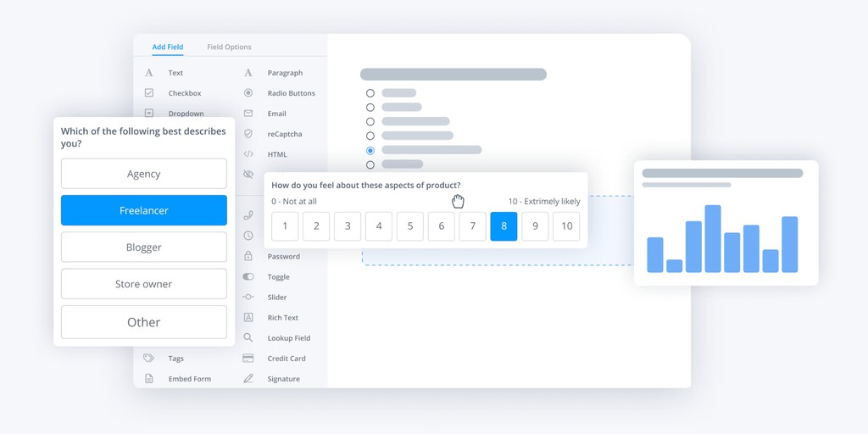The height and width of the screenshot is (434, 868).
Task: Click 'Which of the following best describes you?' heading
Action: point(143,137)
